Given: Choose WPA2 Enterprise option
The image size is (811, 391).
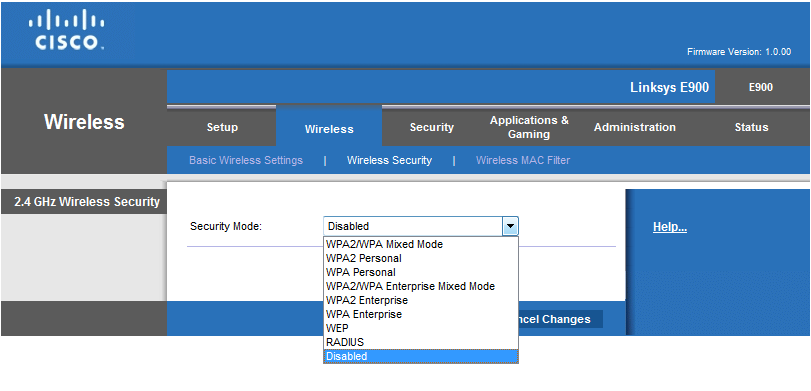Looking at the screenshot, I should click(x=420, y=300).
